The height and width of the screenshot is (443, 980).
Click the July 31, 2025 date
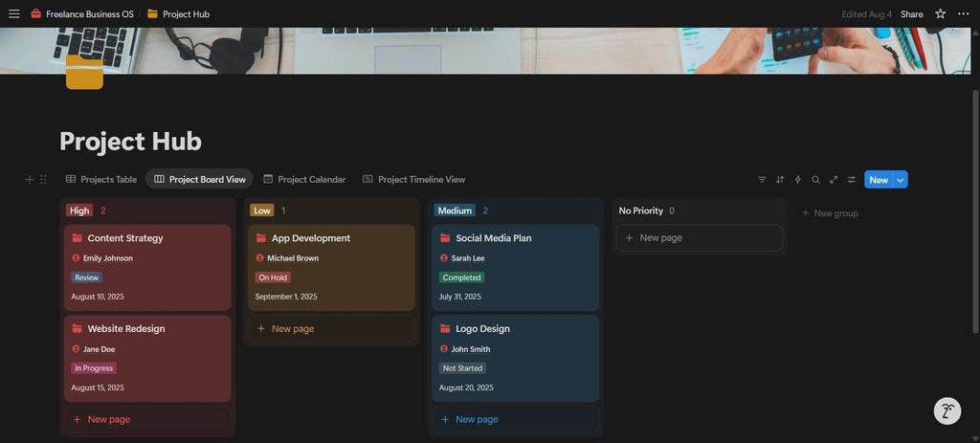[460, 297]
